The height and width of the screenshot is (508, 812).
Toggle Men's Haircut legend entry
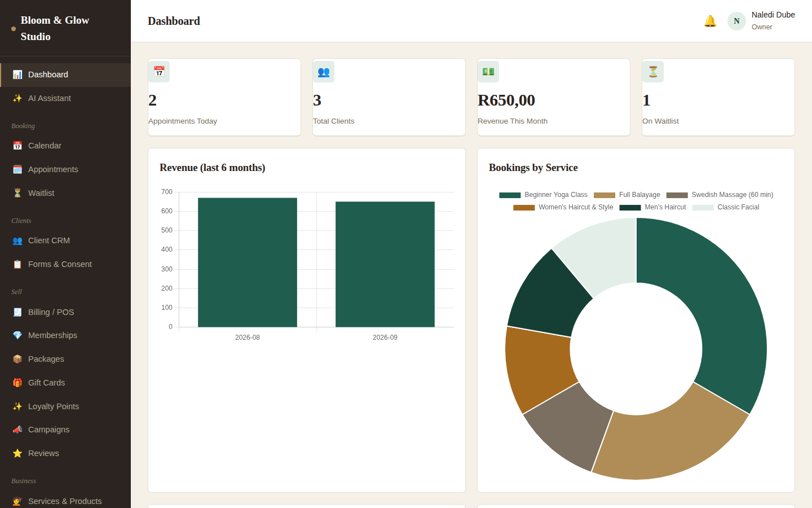coord(653,207)
